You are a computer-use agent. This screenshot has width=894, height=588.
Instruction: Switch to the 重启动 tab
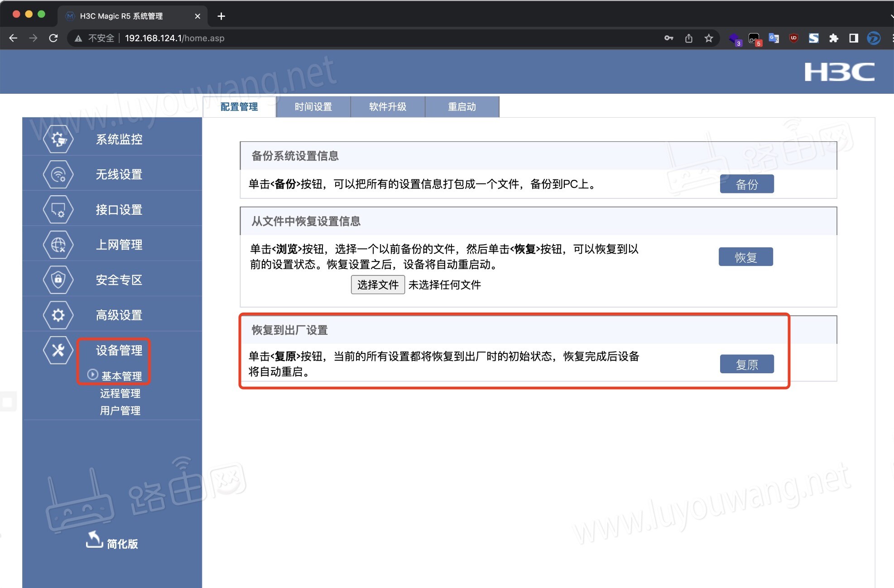(462, 106)
